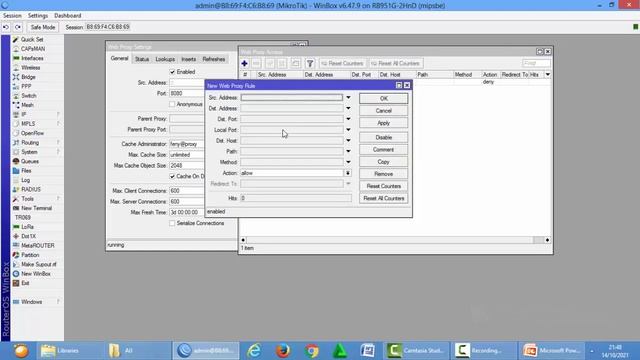
Task: Open column selector dropdown in access table
Action: coord(548,75)
